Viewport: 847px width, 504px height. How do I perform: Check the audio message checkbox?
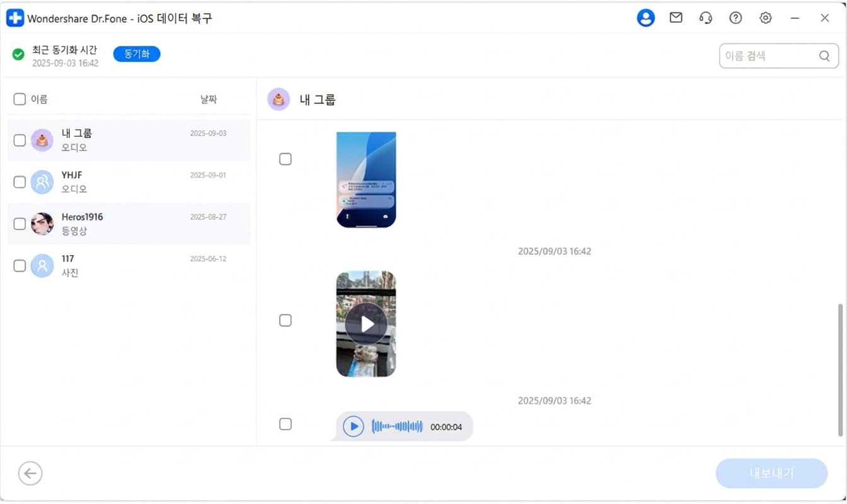pos(285,424)
